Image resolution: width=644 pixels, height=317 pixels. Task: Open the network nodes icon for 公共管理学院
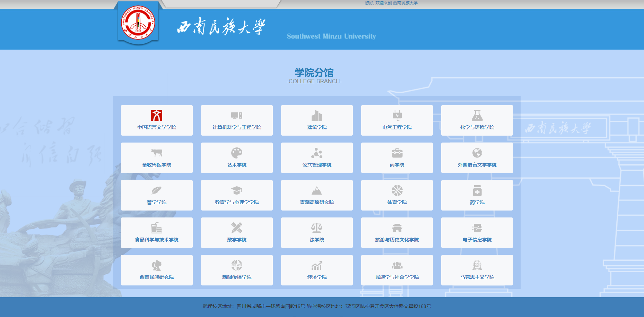[x=317, y=153]
